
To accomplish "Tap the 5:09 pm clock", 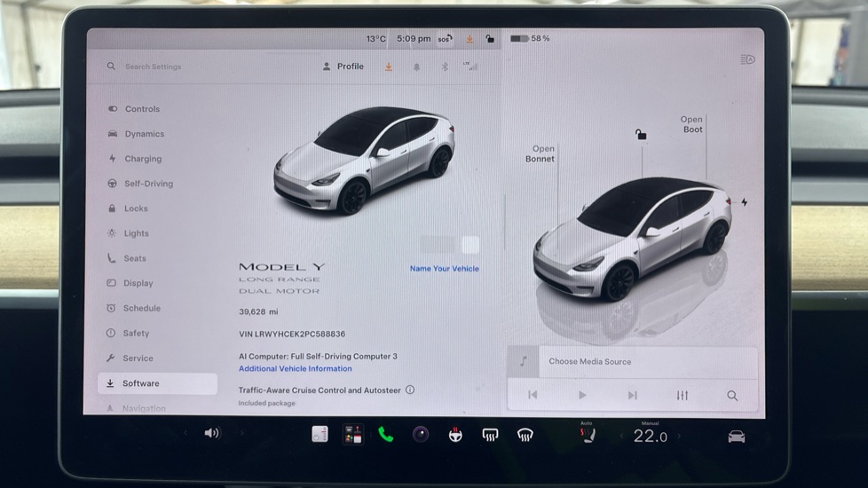I will [x=414, y=39].
